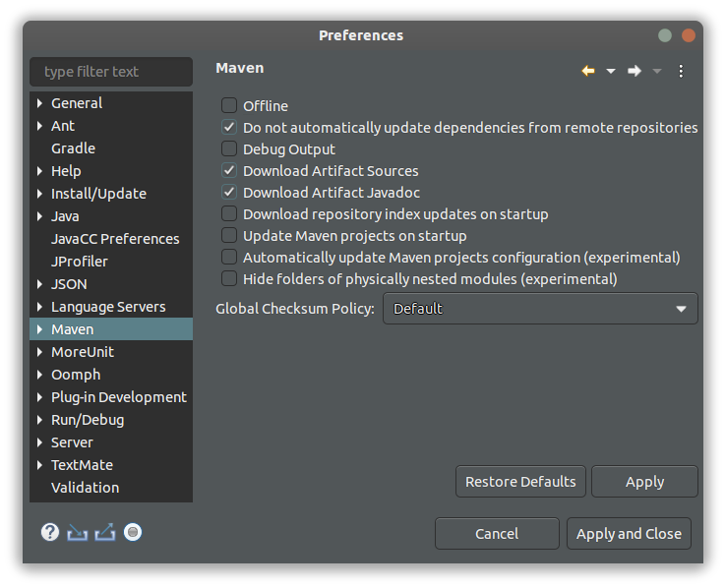Enable the Offline checkbox
Image resolution: width=726 pixels, height=588 pixels.
229,105
